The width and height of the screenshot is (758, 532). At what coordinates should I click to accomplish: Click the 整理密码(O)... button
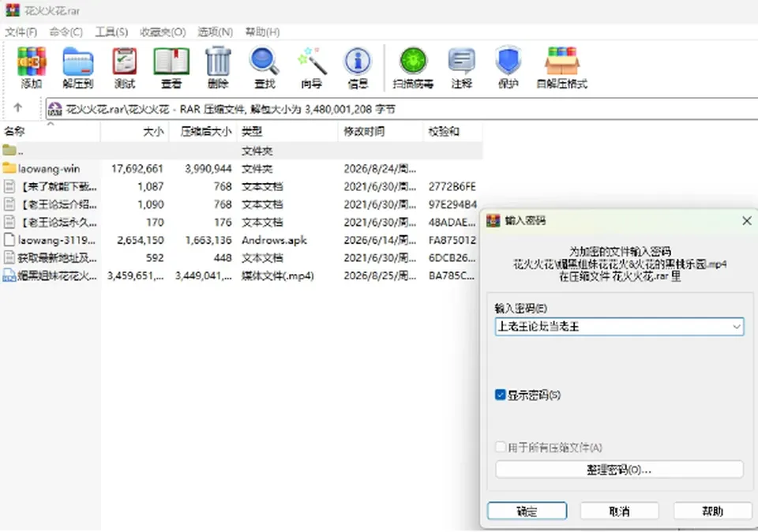click(619, 469)
